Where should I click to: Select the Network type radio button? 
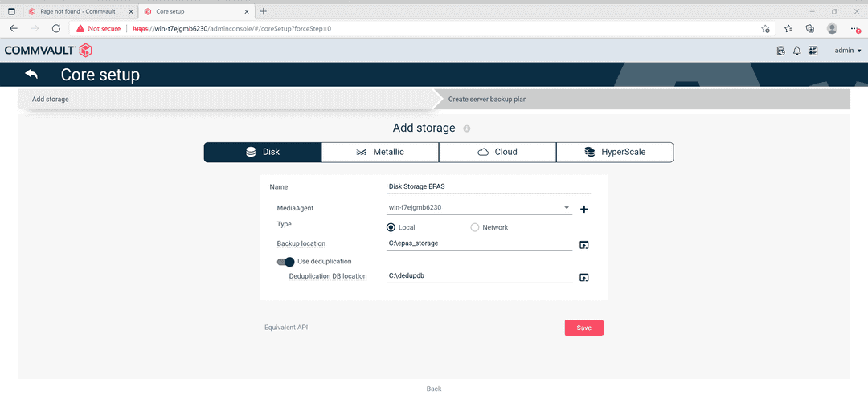(x=475, y=227)
